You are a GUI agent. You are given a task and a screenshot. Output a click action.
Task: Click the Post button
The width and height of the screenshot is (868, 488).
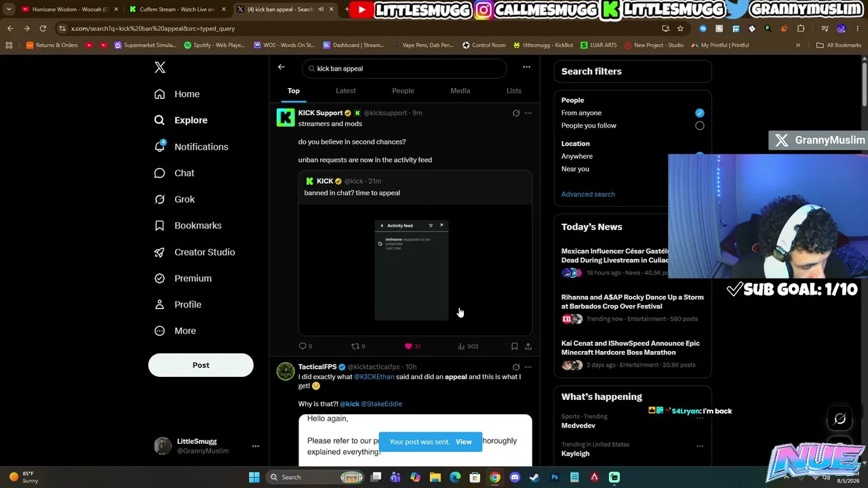click(x=201, y=365)
